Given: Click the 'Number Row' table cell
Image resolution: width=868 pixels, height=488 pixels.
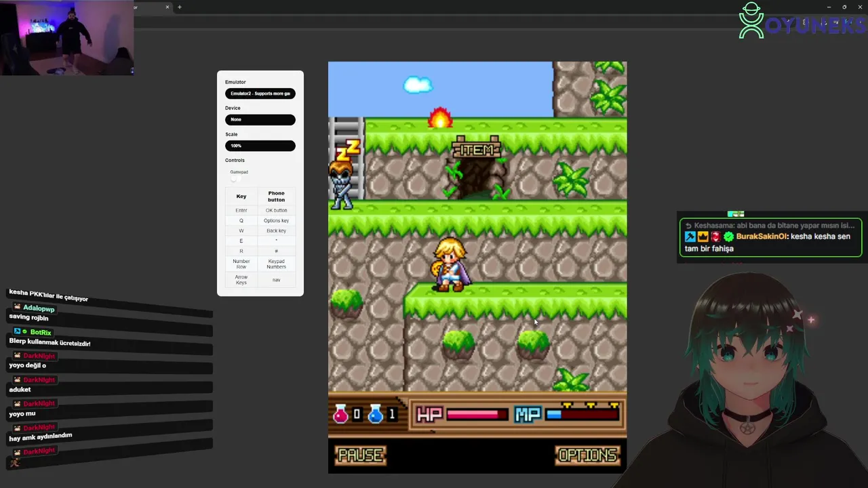Looking at the screenshot, I should [241, 264].
